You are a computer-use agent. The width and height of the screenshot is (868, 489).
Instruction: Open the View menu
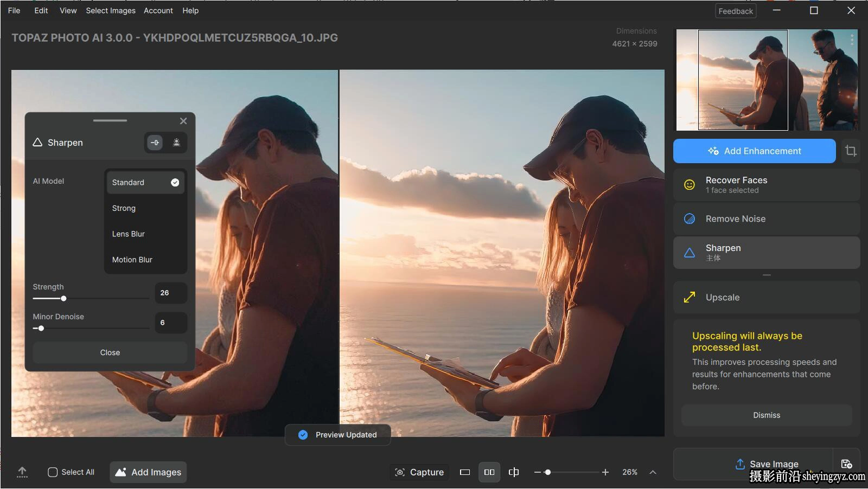click(x=68, y=10)
